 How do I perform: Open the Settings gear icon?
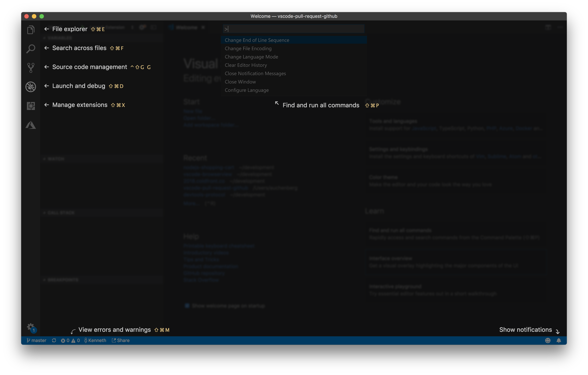tap(30, 327)
